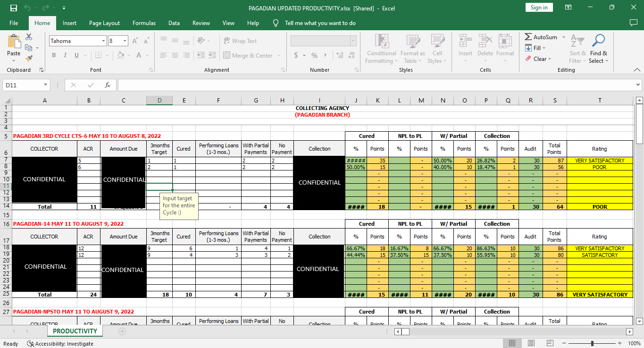Toggle align left icon

[x=164, y=55]
